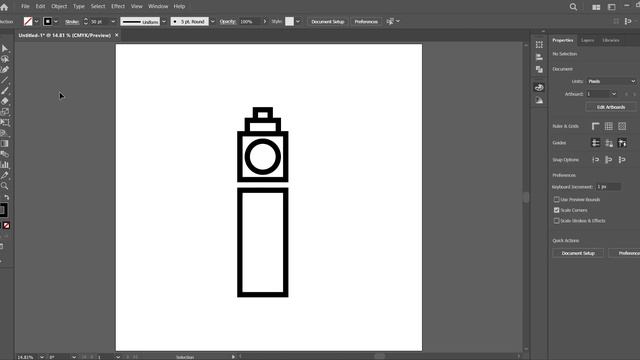Show rulers via Ruler & Grids icon
640x360 pixels.
(x=596, y=126)
